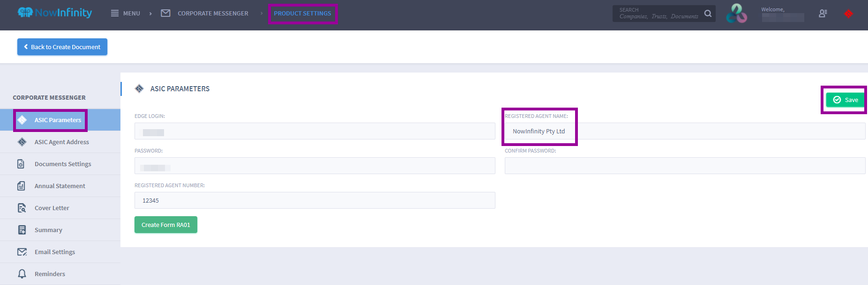868x285 pixels.
Task: Click the CORPORATE MESSENGER sidebar heading
Action: (49, 97)
